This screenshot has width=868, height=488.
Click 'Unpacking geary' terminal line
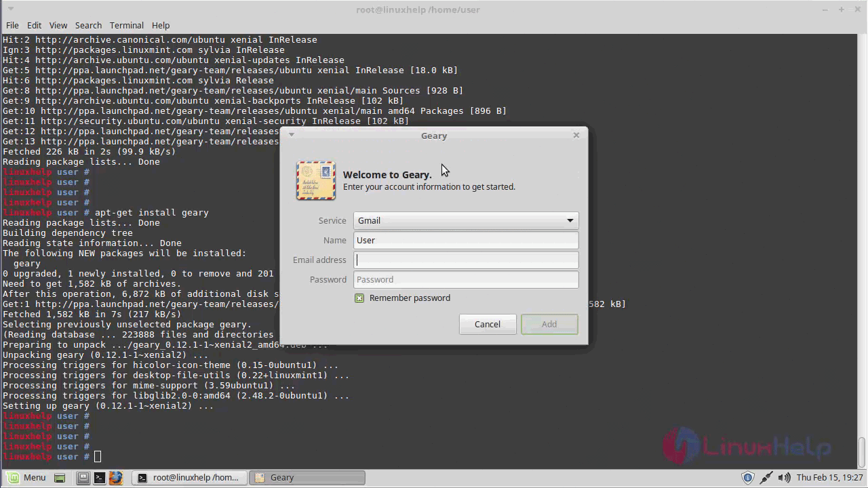coord(105,355)
